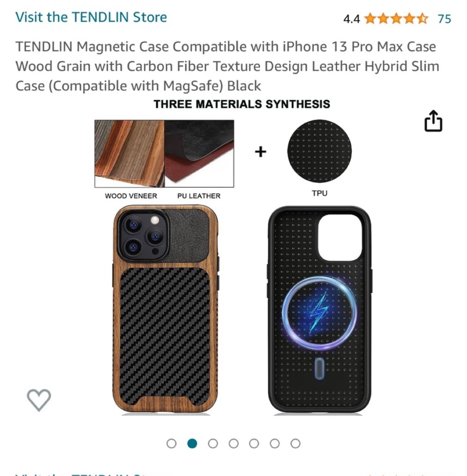Tap the wood veneer material swatch
Image resolution: width=467 pixels, height=476 pixels.
click(130, 154)
